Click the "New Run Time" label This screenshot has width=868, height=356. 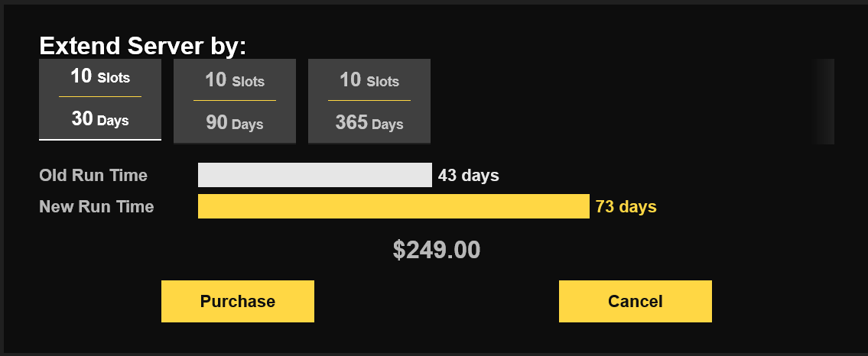pyautogui.click(x=96, y=206)
